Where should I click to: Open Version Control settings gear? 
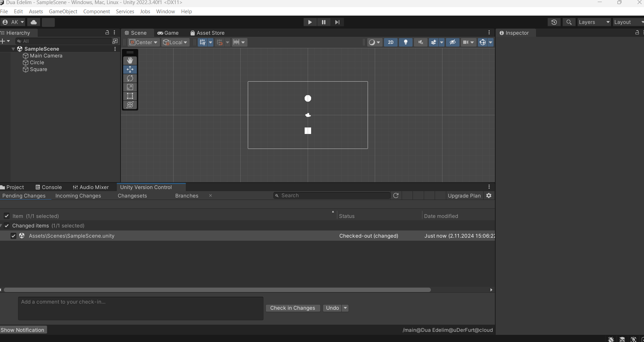[x=489, y=195]
